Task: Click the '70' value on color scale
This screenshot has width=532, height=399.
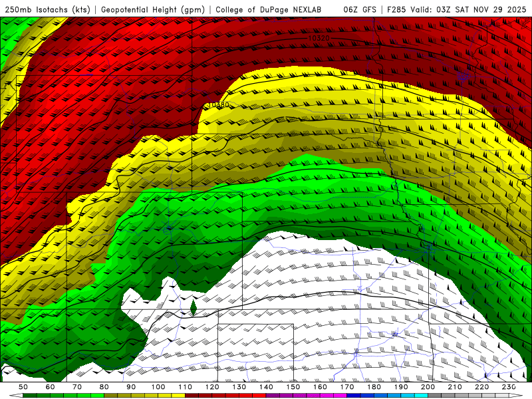Action: [x=77, y=387]
